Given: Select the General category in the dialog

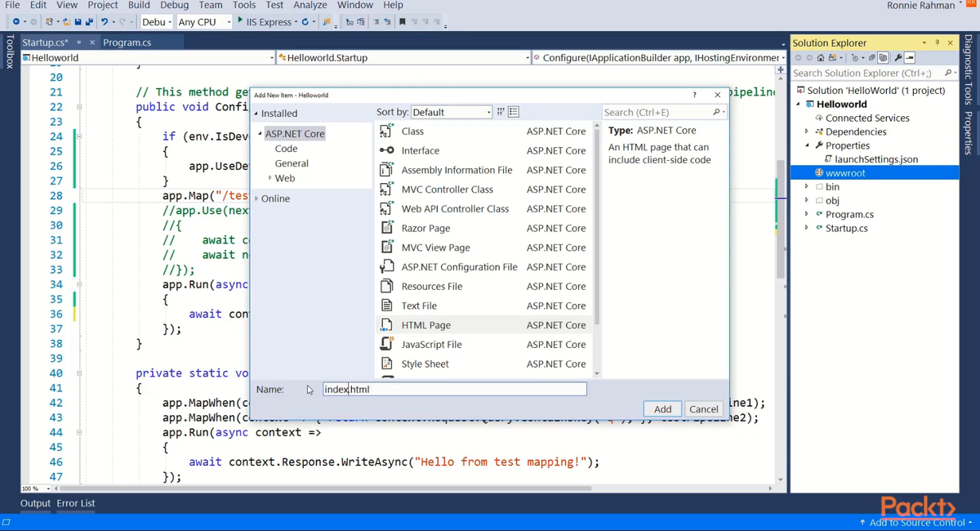Looking at the screenshot, I should [292, 163].
